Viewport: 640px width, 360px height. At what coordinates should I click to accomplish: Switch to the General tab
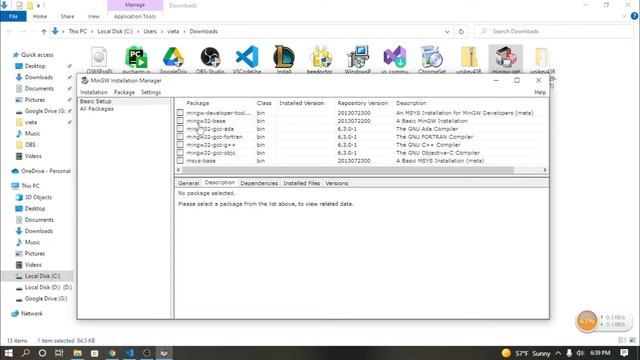(x=188, y=183)
